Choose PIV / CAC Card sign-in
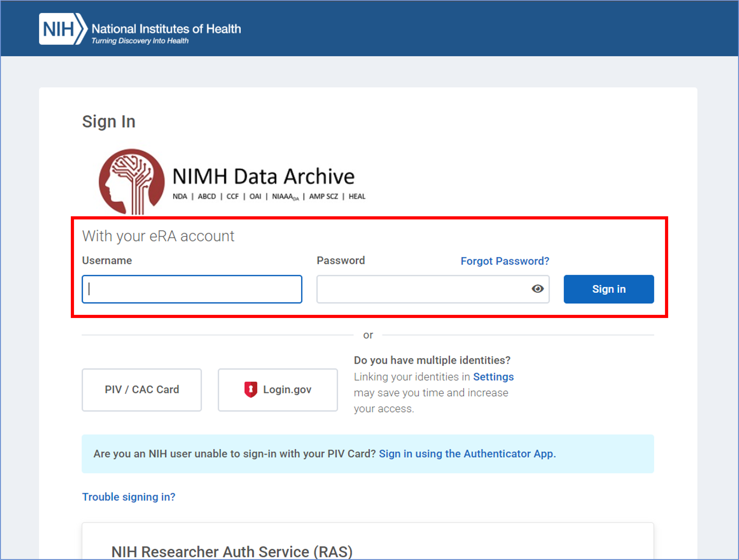The width and height of the screenshot is (739, 560). tap(142, 390)
